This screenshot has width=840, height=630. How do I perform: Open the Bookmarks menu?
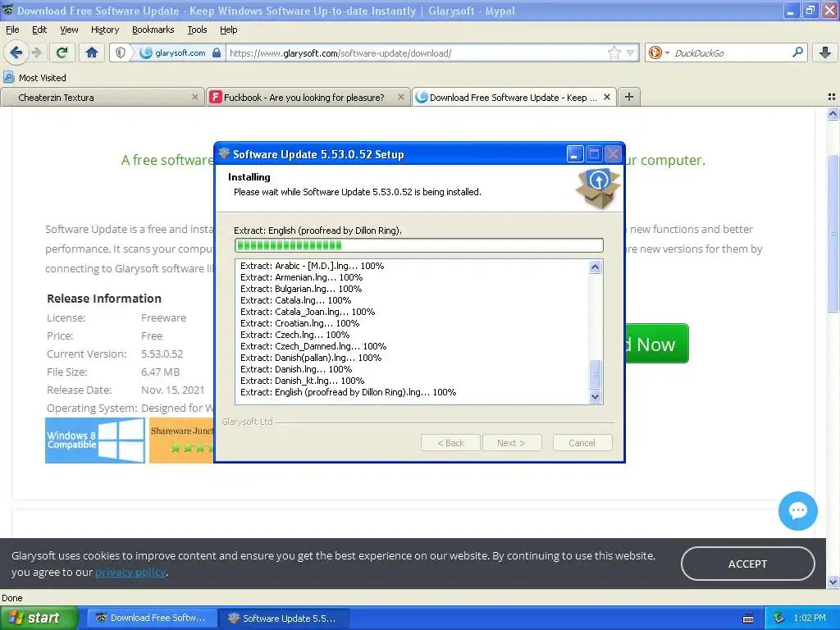[x=153, y=30]
